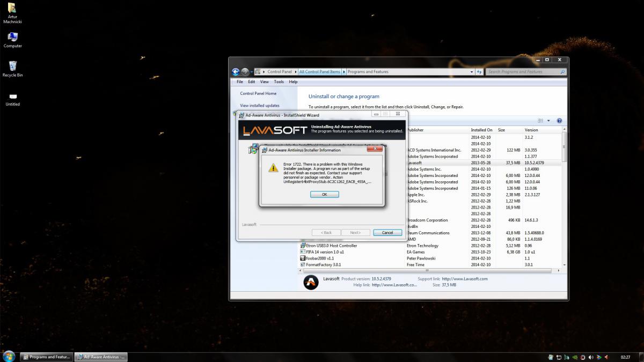This screenshot has width=644, height=362.
Task: Open the View menu
Action: 265,82
